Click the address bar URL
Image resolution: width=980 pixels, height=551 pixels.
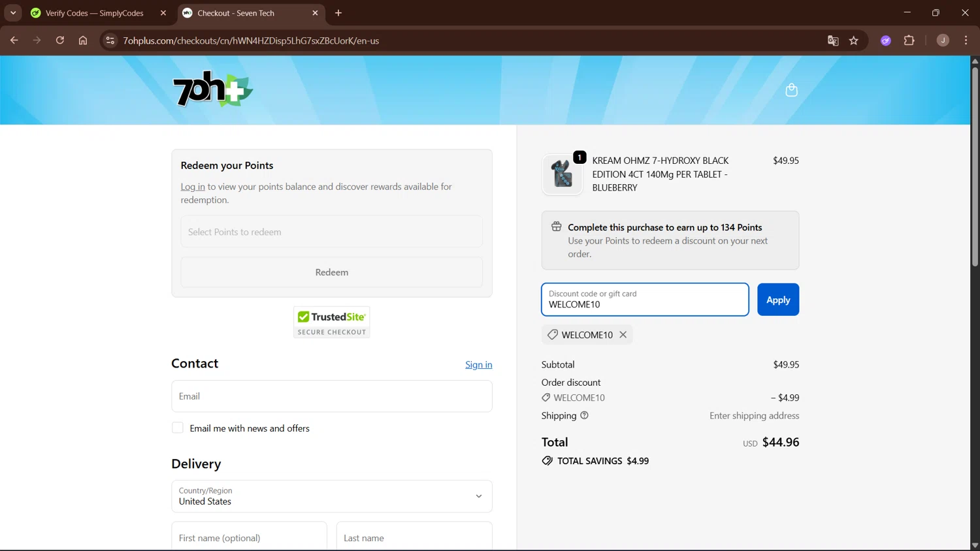[251, 40]
